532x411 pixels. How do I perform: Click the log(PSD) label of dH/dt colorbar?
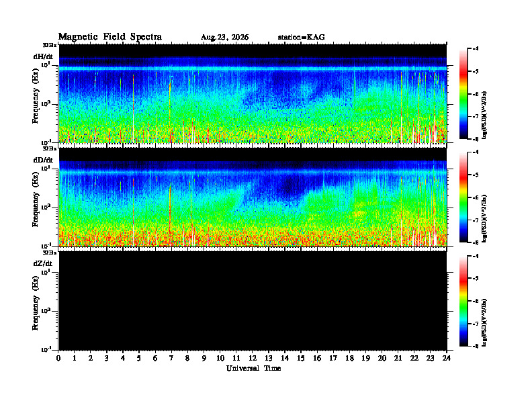coord(484,115)
